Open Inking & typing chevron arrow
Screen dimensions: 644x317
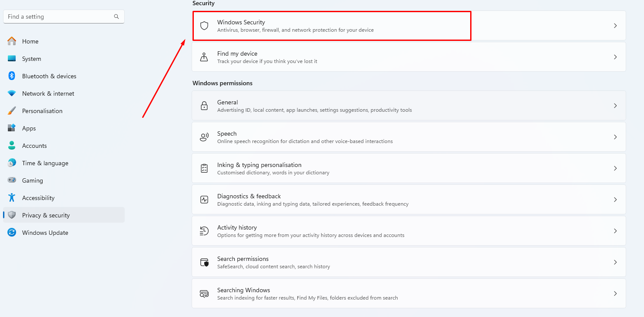[x=615, y=168]
